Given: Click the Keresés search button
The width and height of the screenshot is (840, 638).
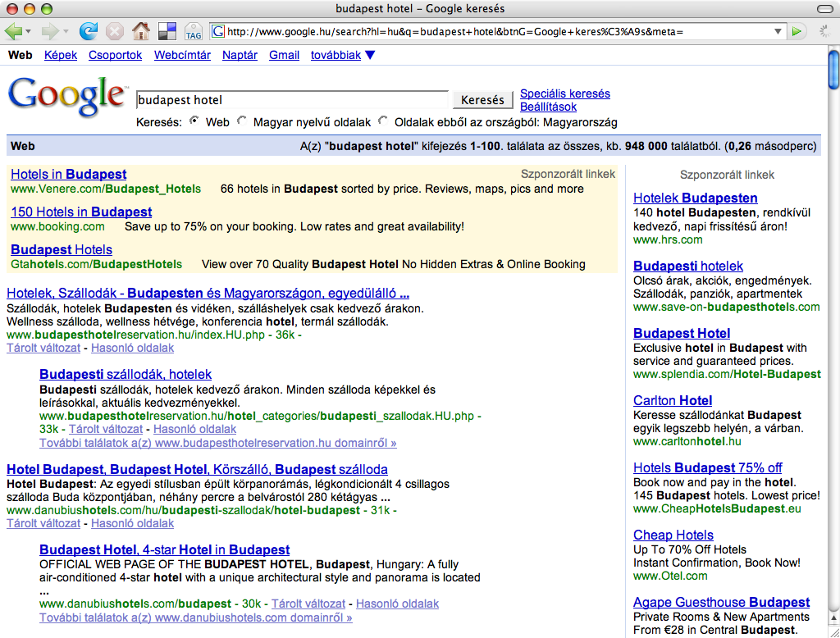Looking at the screenshot, I should pyautogui.click(x=482, y=100).
